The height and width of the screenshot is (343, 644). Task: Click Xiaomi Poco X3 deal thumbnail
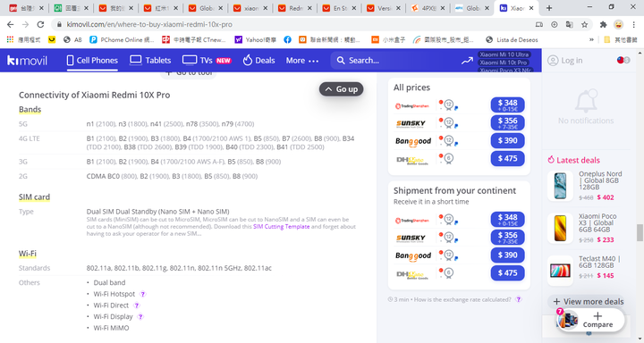(560, 228)
